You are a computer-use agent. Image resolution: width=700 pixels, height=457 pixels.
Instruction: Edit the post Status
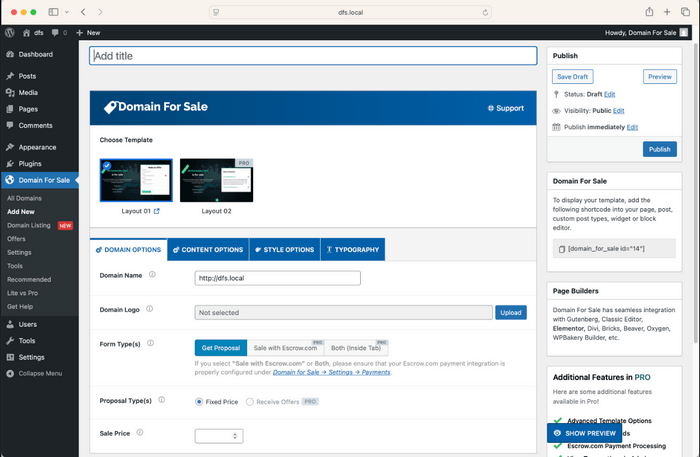pos(609,94)
